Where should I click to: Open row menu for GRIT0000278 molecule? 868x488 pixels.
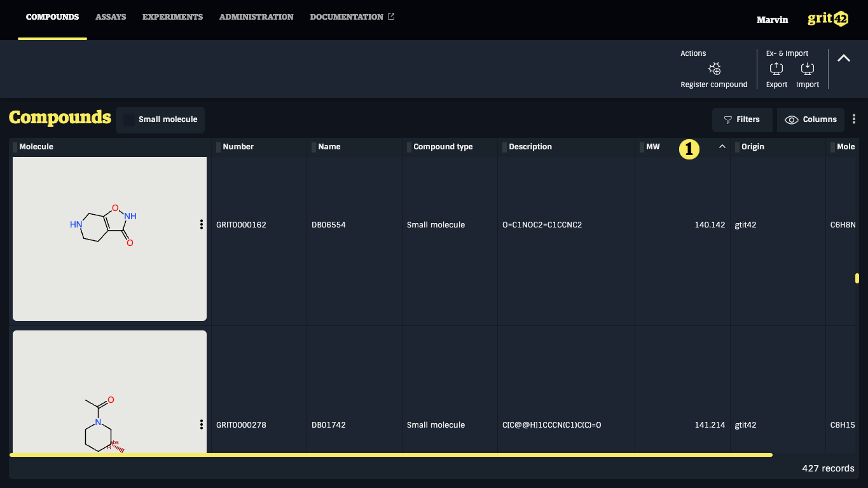point(202,424)
